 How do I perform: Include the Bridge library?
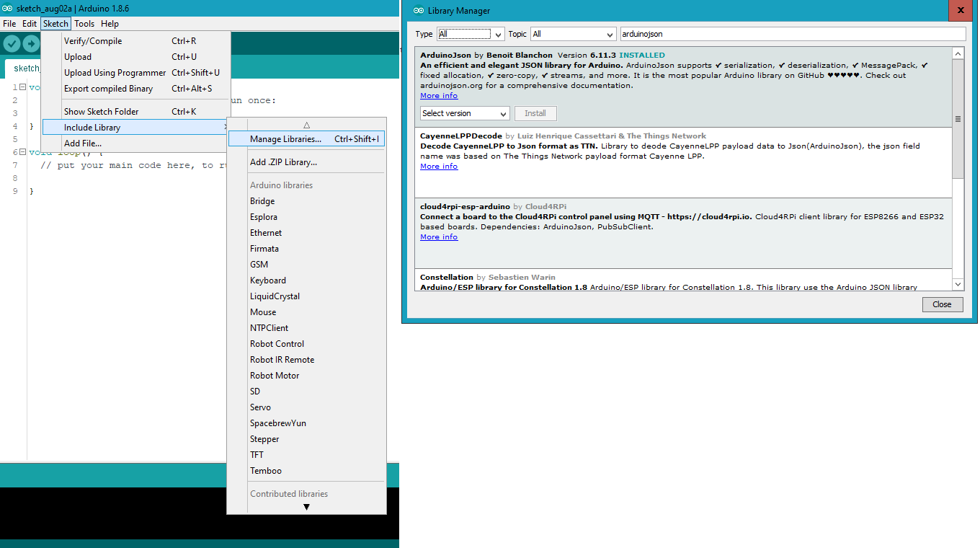pyautogui.click(x=306, y=201)
